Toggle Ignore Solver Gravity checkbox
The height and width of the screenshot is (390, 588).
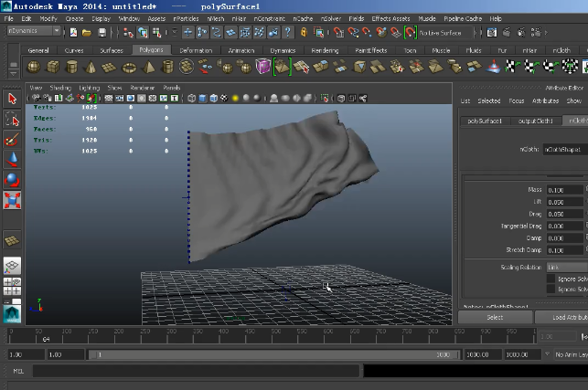click(551, 279)
